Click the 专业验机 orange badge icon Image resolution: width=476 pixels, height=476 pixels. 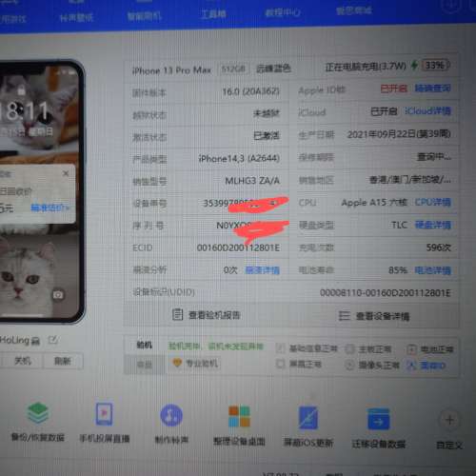pos(177,363)
